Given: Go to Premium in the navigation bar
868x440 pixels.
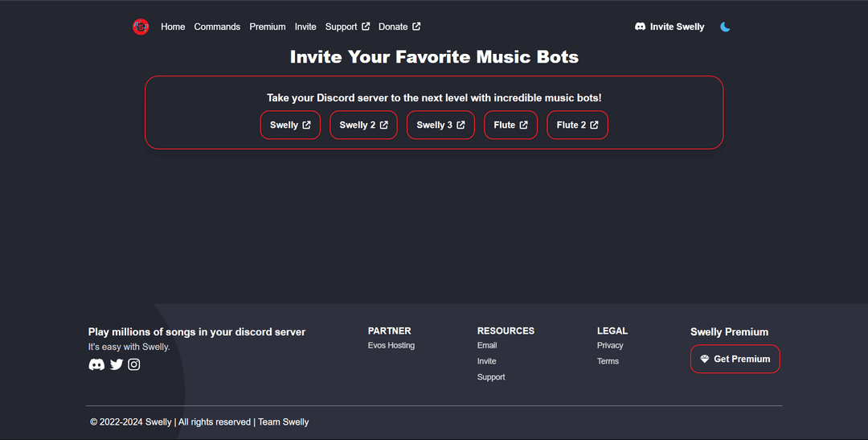Looking at the screenshot, I should (268, 27).
